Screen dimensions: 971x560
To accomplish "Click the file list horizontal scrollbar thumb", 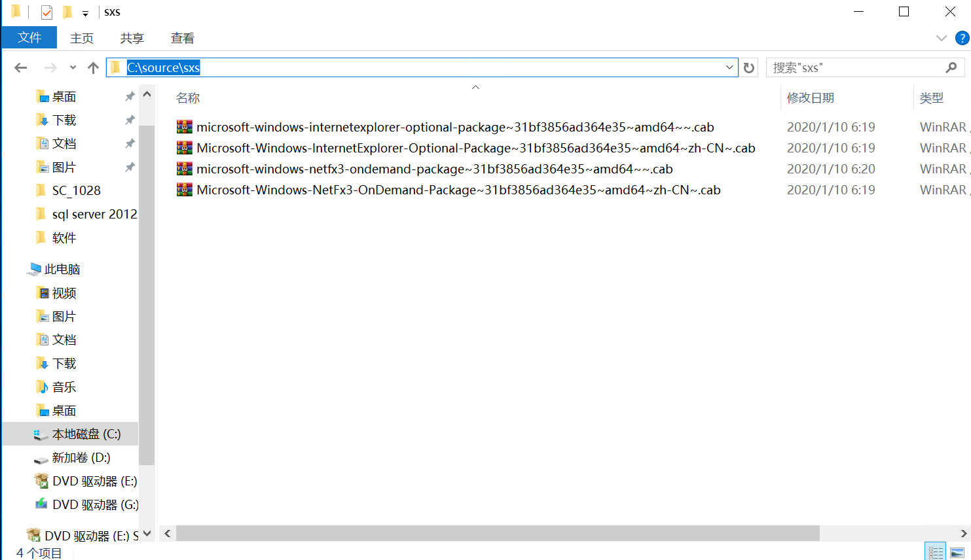I will pos(498,534).
